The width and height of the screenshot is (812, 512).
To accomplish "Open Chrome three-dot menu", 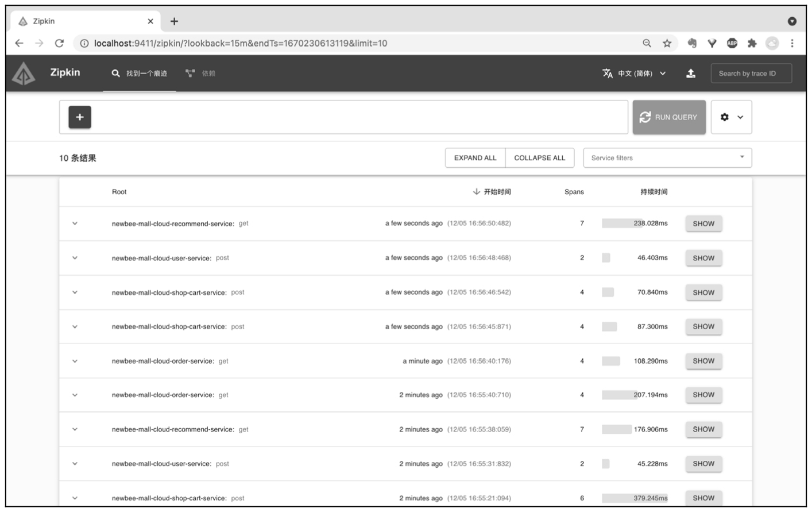I will (x=792, y=43).
